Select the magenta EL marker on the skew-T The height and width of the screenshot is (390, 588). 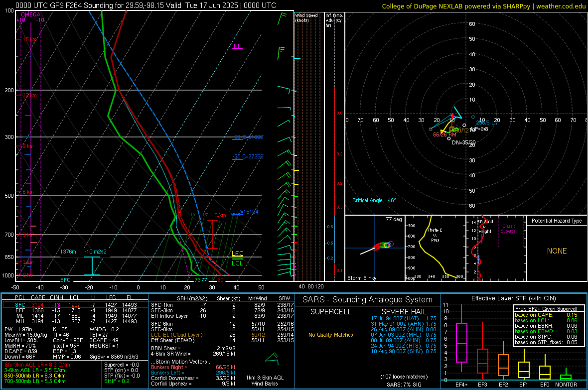[237, 46]
